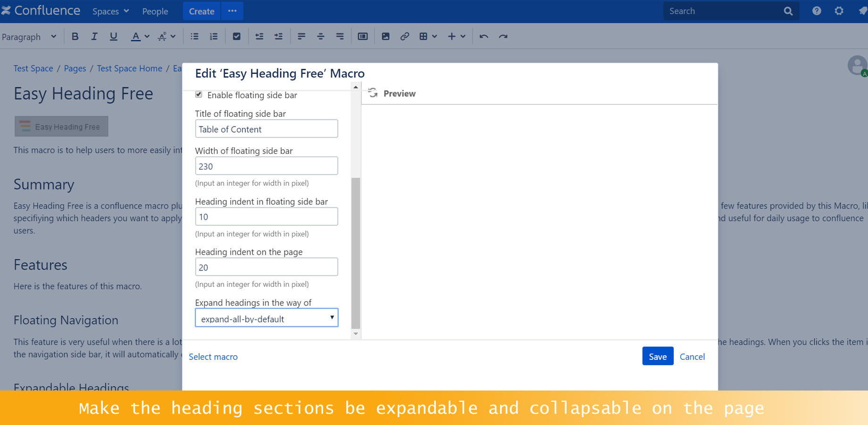868x425 pixels.
Task: Toggle bold formatting
Action: tap(75, 36)
